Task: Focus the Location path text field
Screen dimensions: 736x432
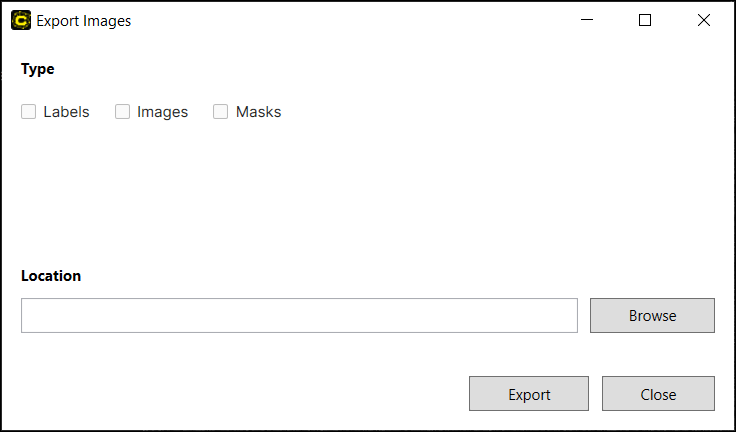Action: pos(299,315)
